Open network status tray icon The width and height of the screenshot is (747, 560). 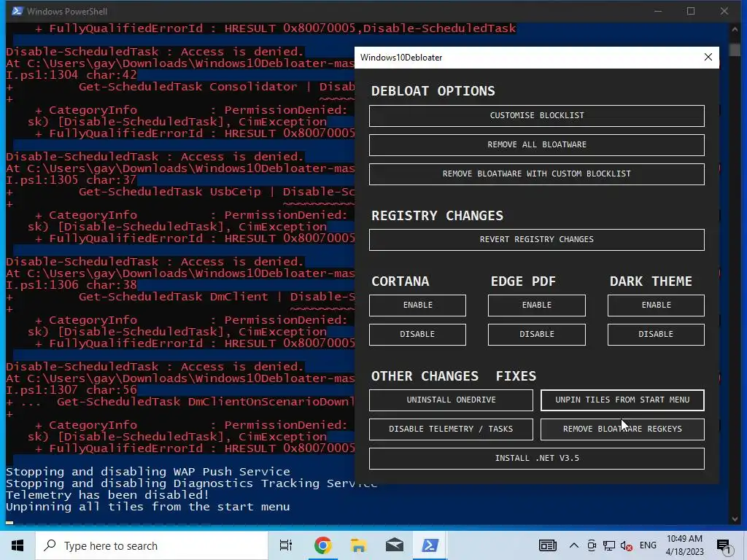(x=609, y=545)
